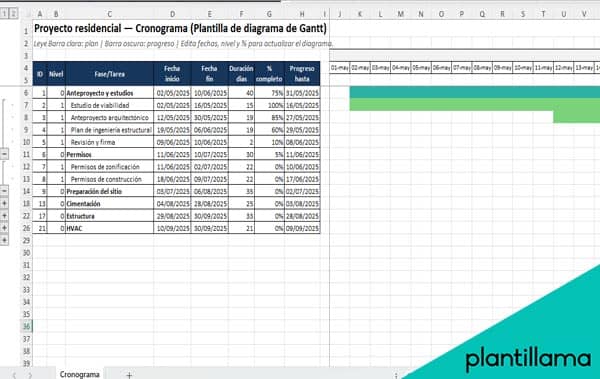
Task: Select the end date 28/08/2025 for Cimentación
Action: (209, 203)
